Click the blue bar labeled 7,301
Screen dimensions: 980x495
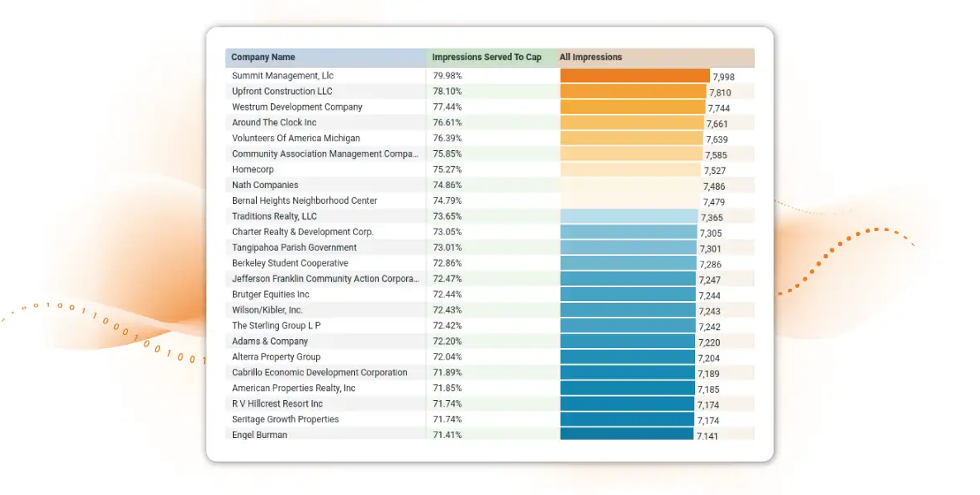629,247
